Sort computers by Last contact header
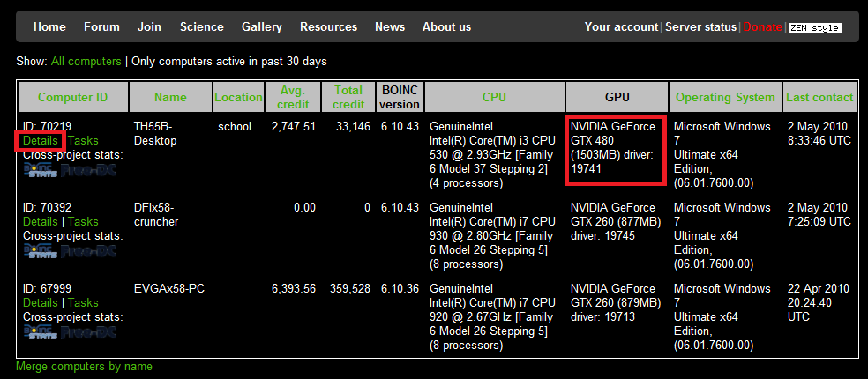The image size is (868, 379). (x=820, y=97)
